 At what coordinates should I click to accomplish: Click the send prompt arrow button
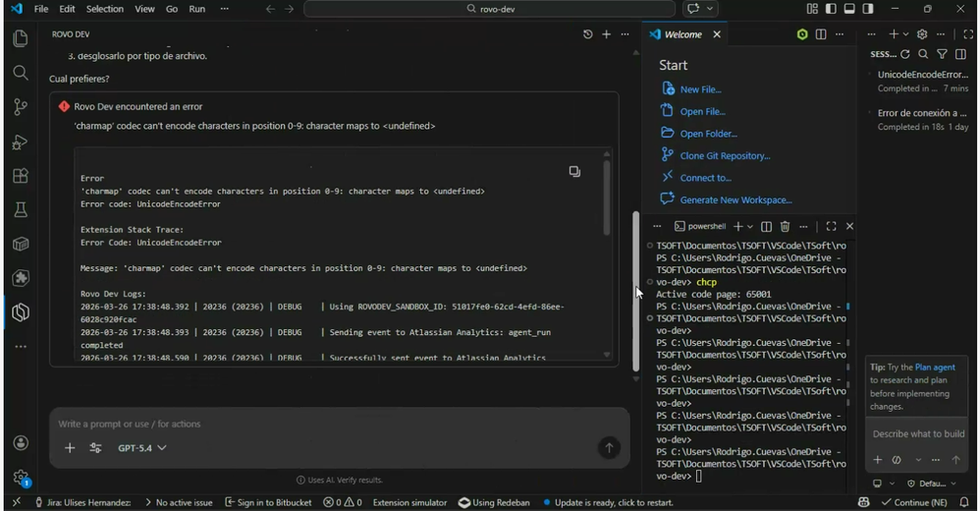click(609, 448)
